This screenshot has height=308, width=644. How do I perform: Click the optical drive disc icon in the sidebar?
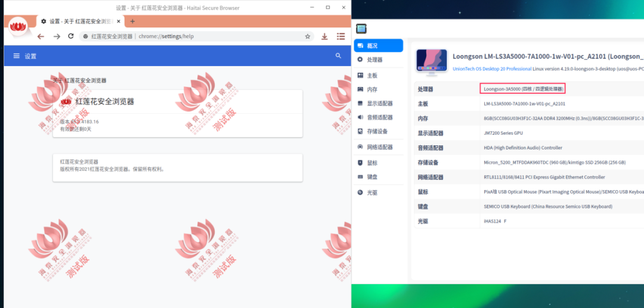[x=360, y=192]
